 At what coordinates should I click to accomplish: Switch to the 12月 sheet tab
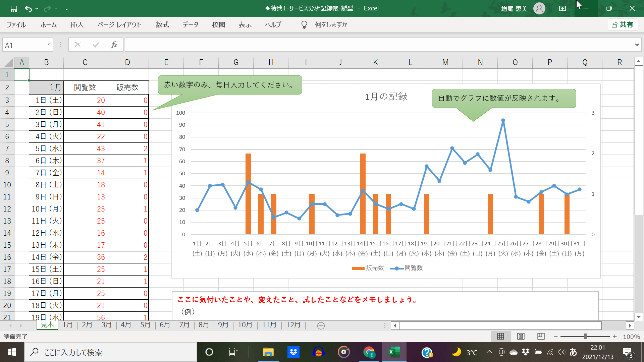pyautogui.click(x=293, y=325)
